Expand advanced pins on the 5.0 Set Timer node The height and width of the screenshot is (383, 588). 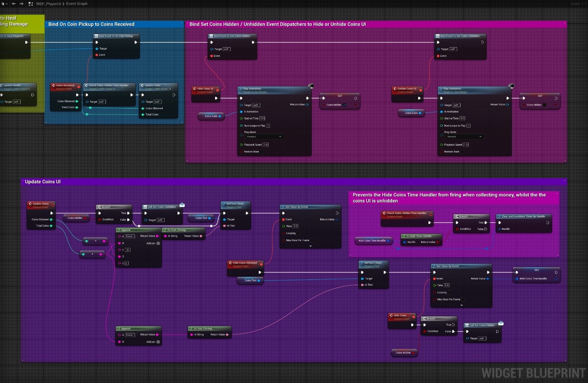point(462,305)
